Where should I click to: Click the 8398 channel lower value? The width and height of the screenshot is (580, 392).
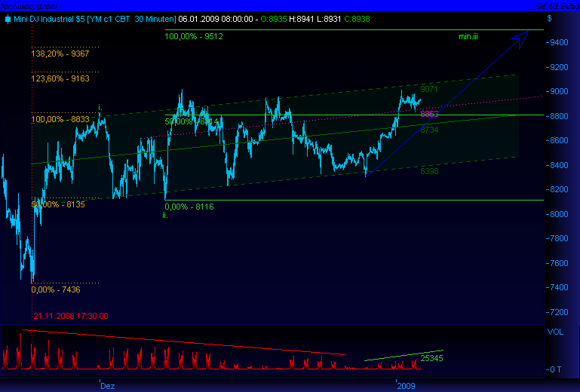click(x=429, y=171)
